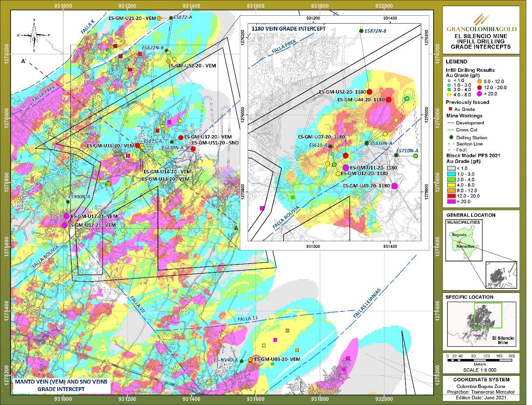The width and height of the screenshot is (532, 405).
Task: Select the ES-GM-U21-20-VEM orange drill marker
Action: 159,18
